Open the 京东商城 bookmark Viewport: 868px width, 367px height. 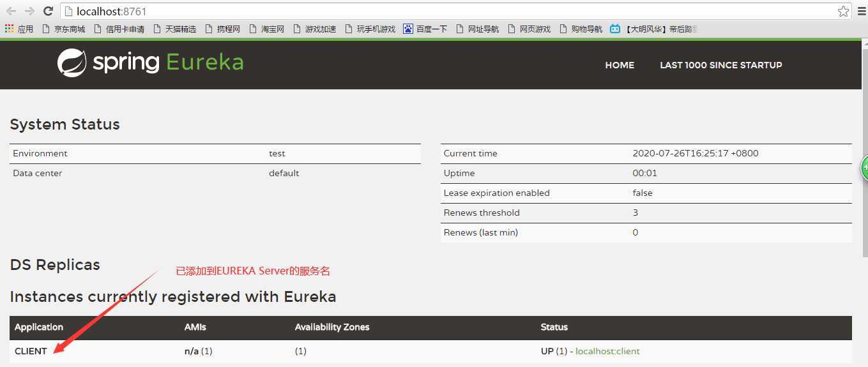[x=64, y=29]
